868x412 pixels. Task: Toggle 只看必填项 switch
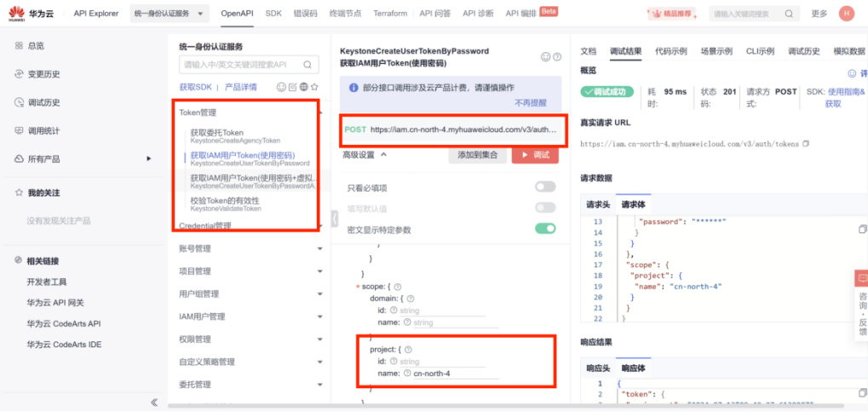(545, 187)
